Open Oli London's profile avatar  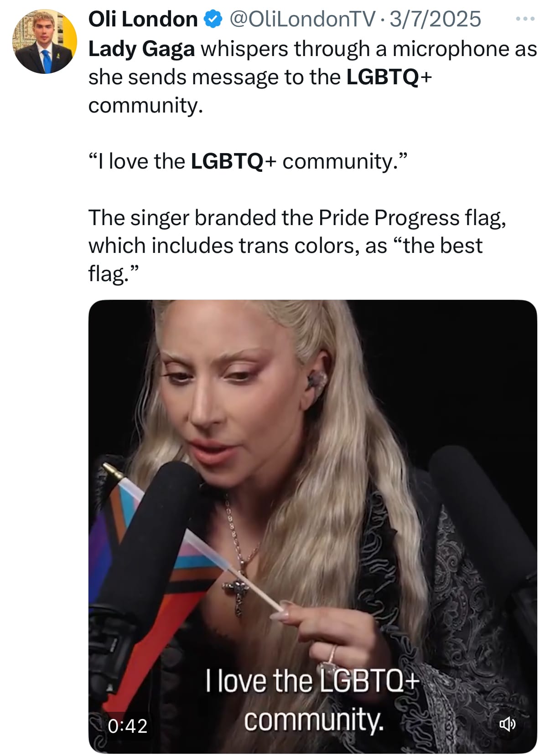pyautogui.click(x=45, y=41)
